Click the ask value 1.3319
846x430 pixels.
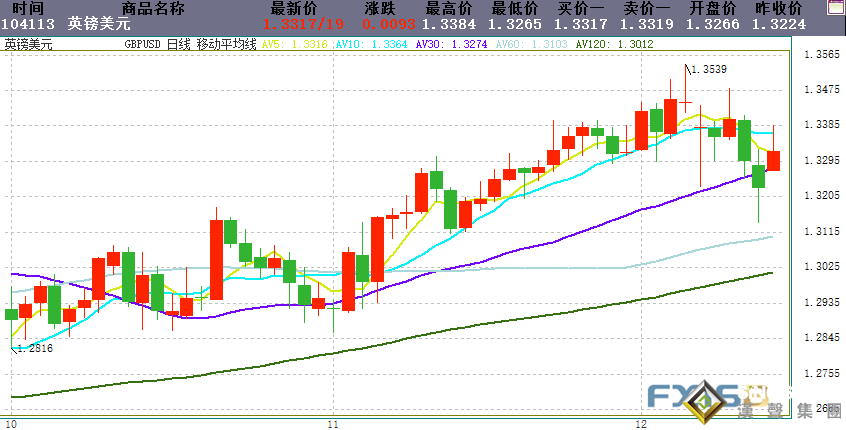[646, 24]
